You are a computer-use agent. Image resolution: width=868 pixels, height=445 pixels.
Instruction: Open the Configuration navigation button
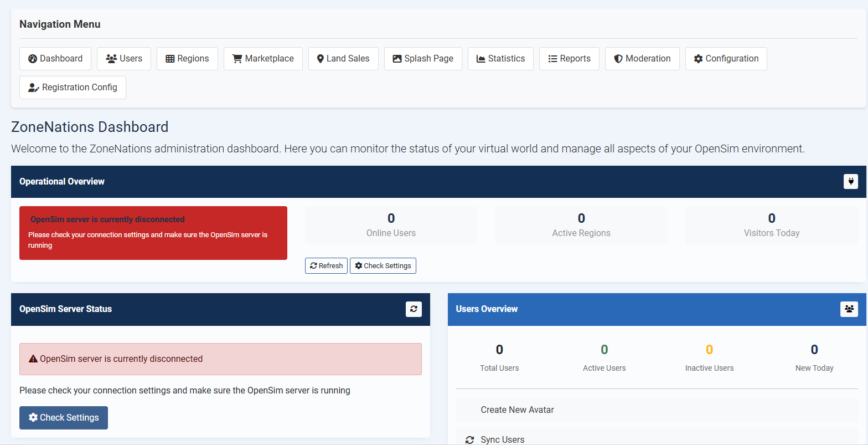[x=726, y=59]
